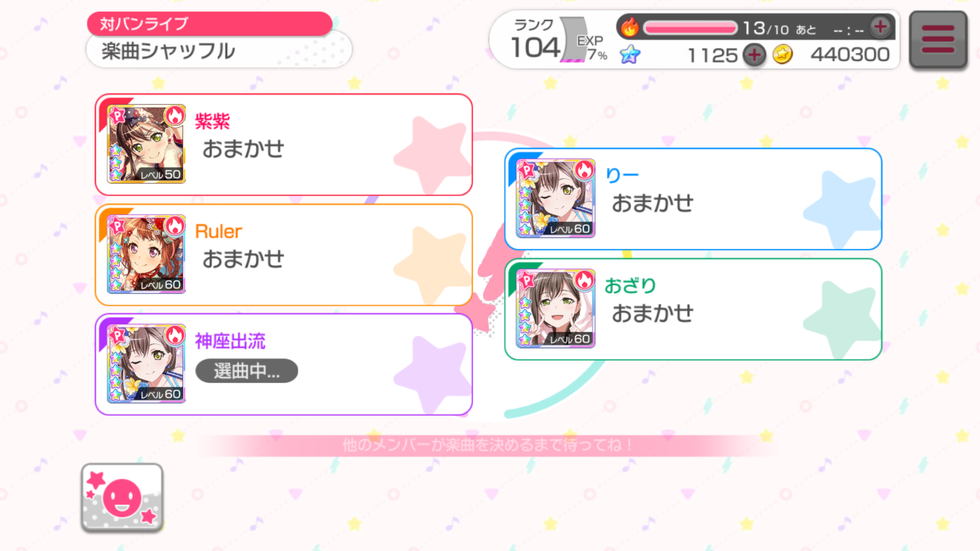Tap the blue star currency icon

click(630, 54)
